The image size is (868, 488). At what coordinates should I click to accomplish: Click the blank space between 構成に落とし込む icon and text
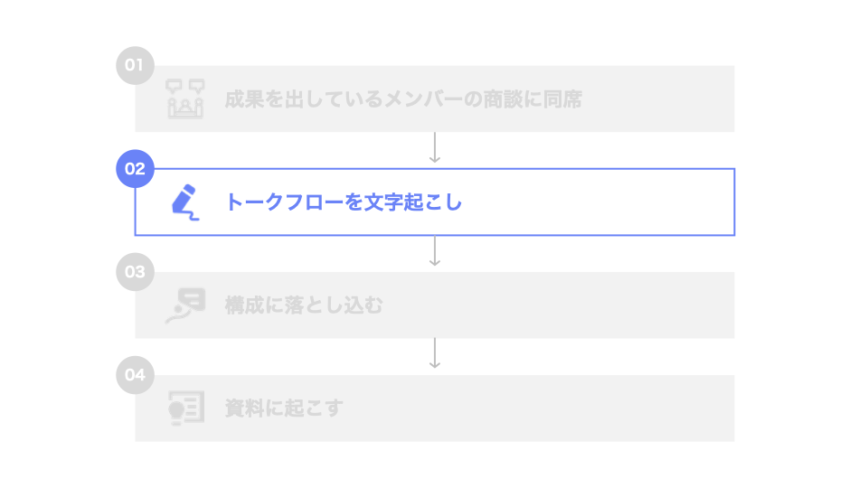coord(215,305)
